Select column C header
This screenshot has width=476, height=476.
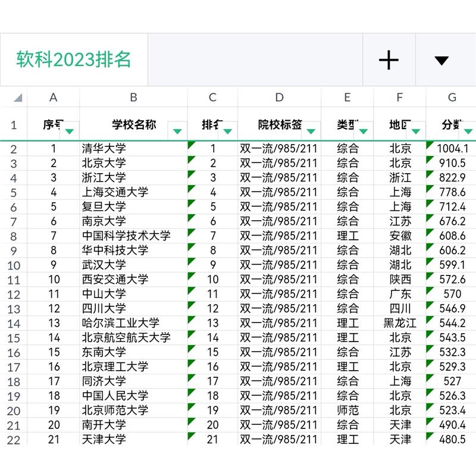pos(212,97)
